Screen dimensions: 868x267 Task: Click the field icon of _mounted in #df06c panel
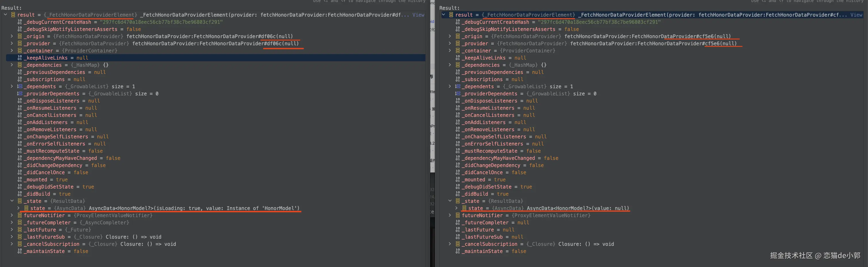(19, 180)
